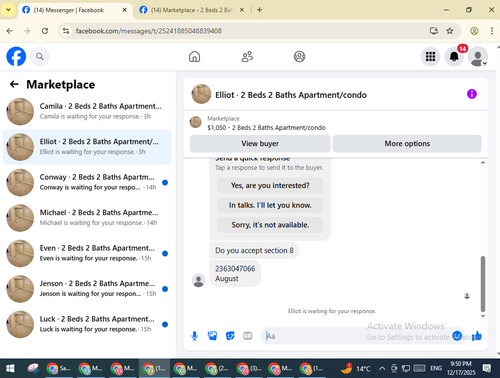Open Jenson's unread conversation

tap(87, 289)
